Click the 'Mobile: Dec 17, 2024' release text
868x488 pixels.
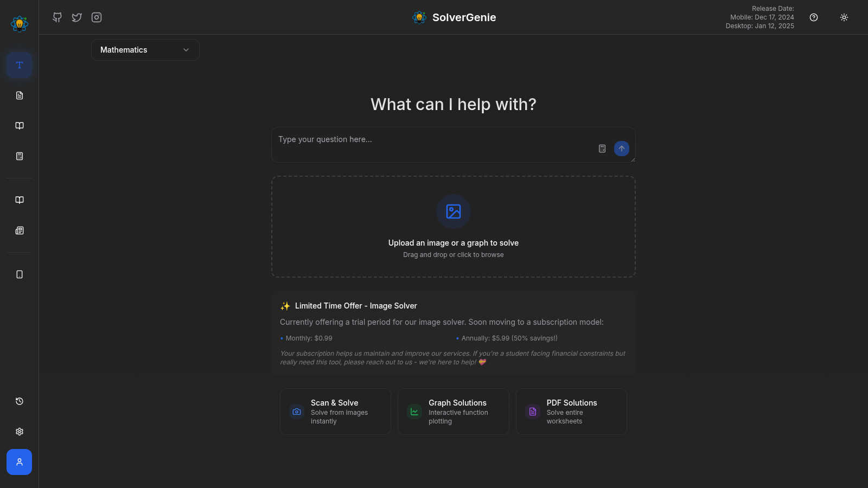pyautogui.click(x=762, y=17)
